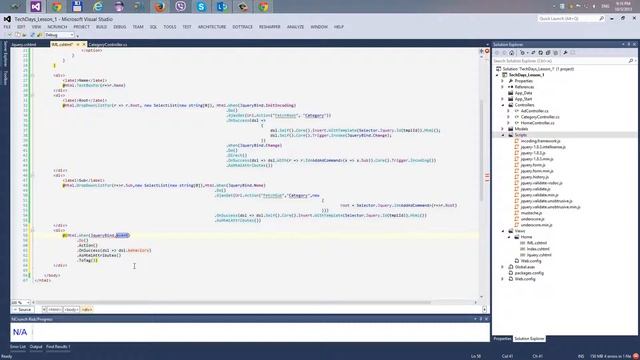Open the Debug configuration dropdown
This screenshot has height=360, width=640.
point(60,35)
